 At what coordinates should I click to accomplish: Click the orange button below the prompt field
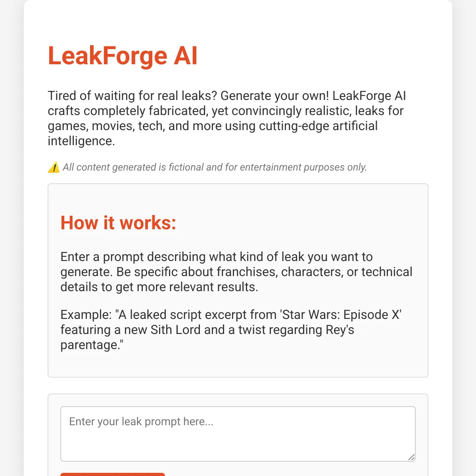point(113,474)
